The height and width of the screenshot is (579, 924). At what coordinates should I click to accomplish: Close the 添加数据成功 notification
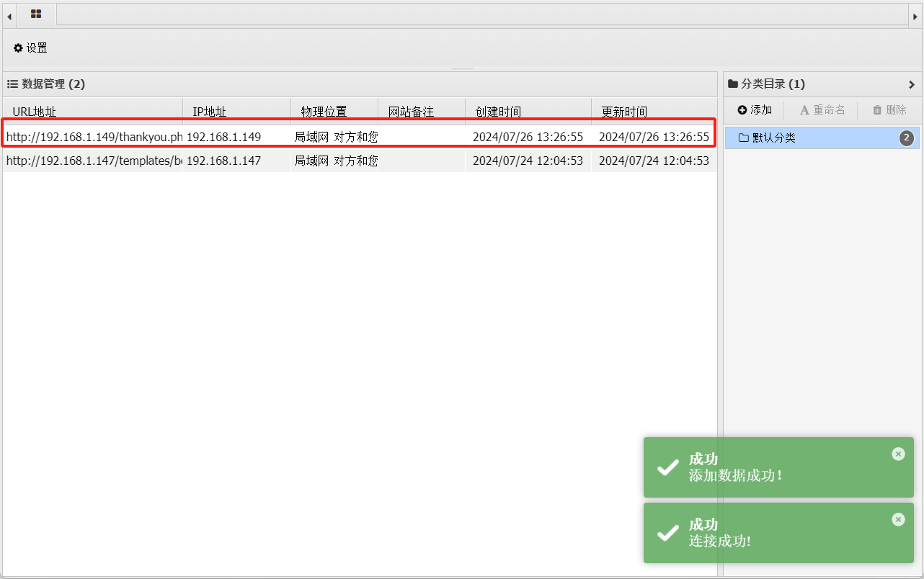[x=898, y=454]
